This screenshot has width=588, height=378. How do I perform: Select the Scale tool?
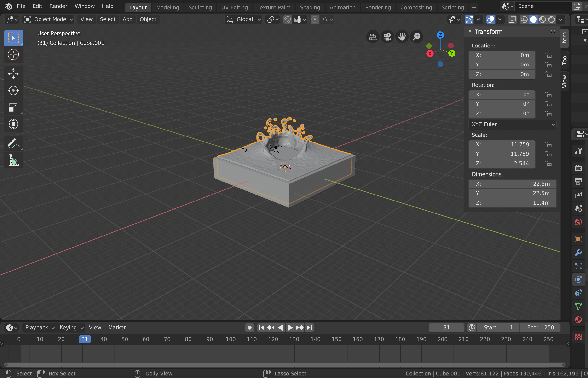[x=14, y=107]
